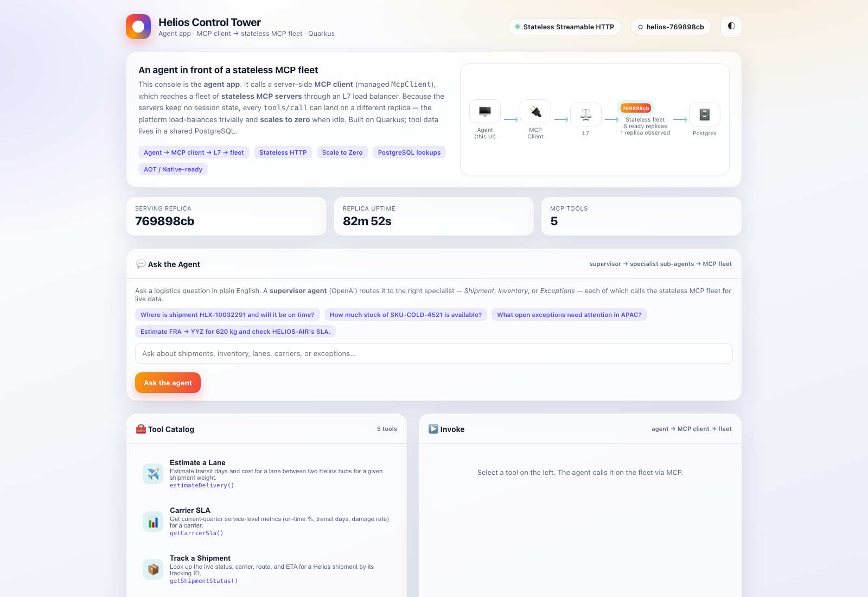The image size is (868, 597).
Task: Select the Carrier SLA tool title
Action: click(x=190, y=510)
